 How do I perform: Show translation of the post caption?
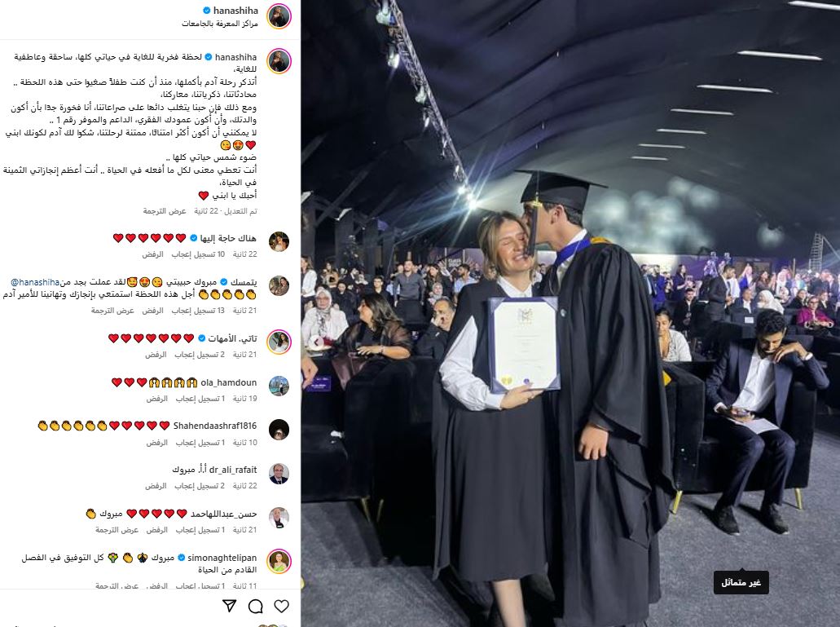click(x=165, y=211)
